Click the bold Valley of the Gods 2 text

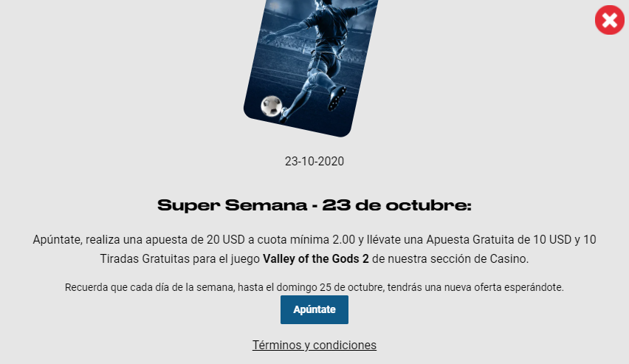click(316, 259)
